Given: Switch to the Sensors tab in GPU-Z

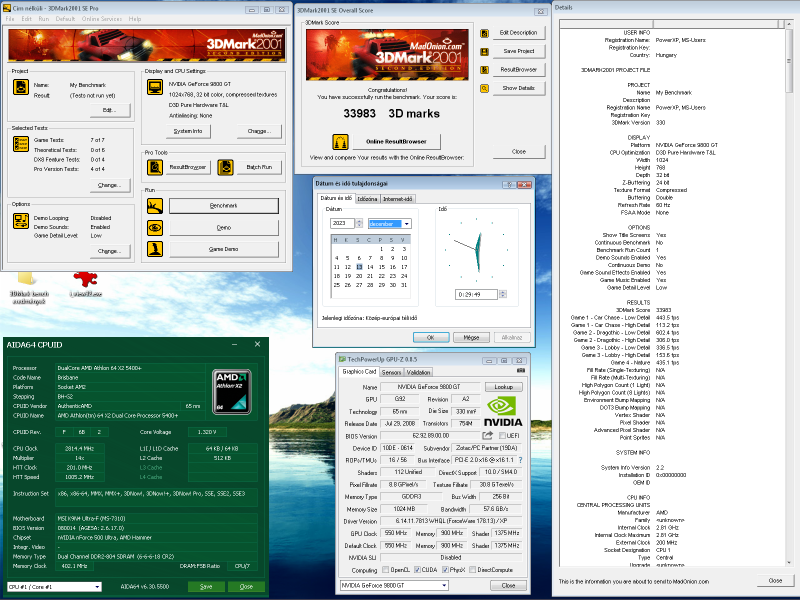Looking at the screenshot, I should (391, 372).
